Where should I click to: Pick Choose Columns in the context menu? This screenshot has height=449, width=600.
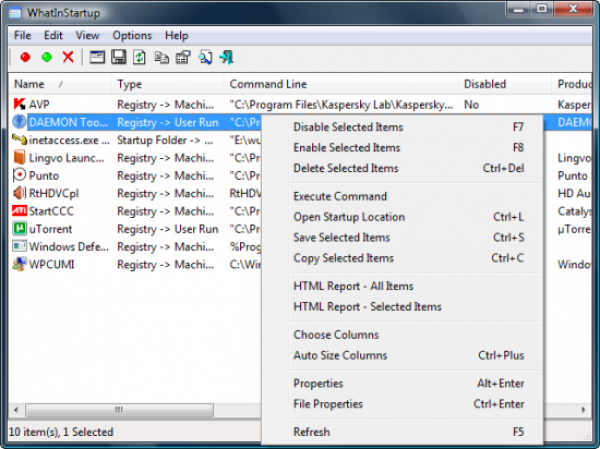(x=336, y=335)
